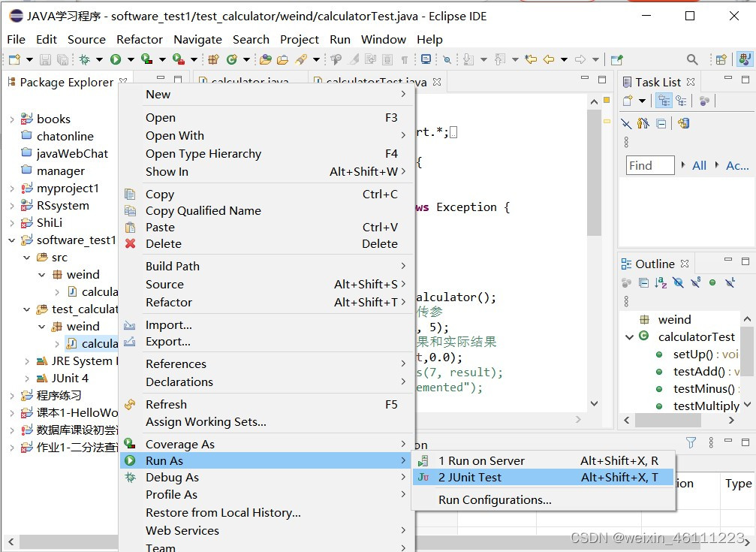Select setUp() method in Outline
This screenshot has width=756, height=552.
click(x=693, y=354)
